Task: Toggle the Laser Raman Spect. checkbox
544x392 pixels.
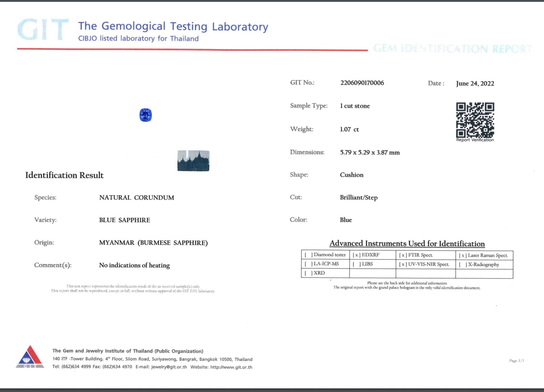Action: tap(463, 256)
